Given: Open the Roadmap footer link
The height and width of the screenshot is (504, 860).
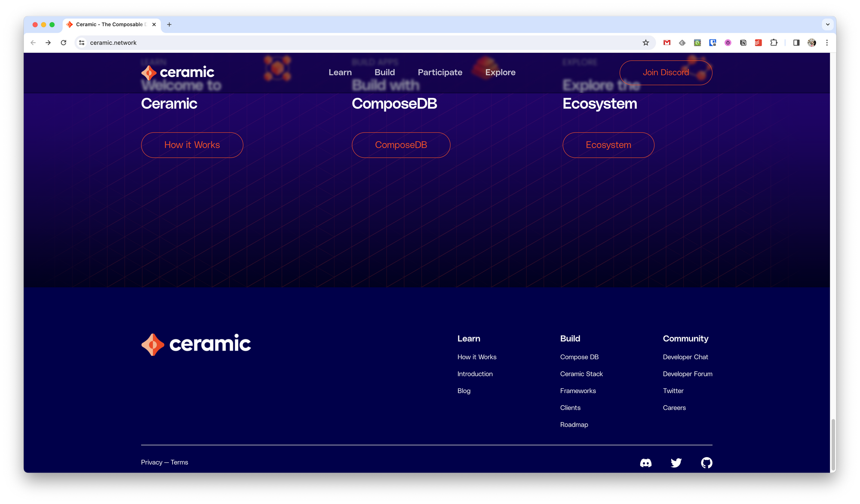Looking at the screenshot, I should coord(574,425).
